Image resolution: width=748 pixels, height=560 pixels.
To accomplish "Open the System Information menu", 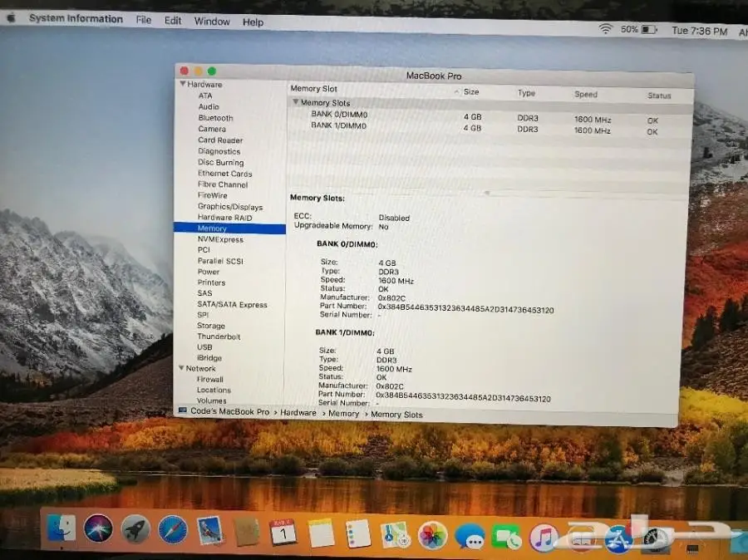I will pos(76,18).
